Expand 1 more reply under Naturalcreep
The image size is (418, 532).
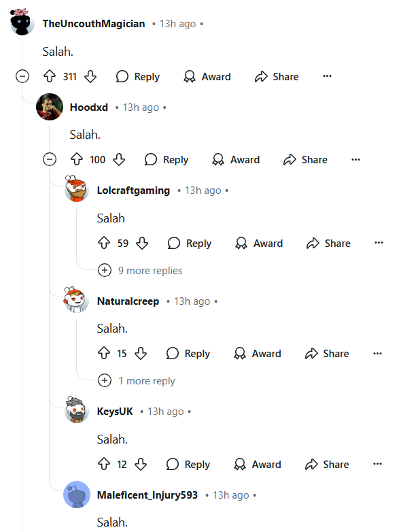[137, 381]
